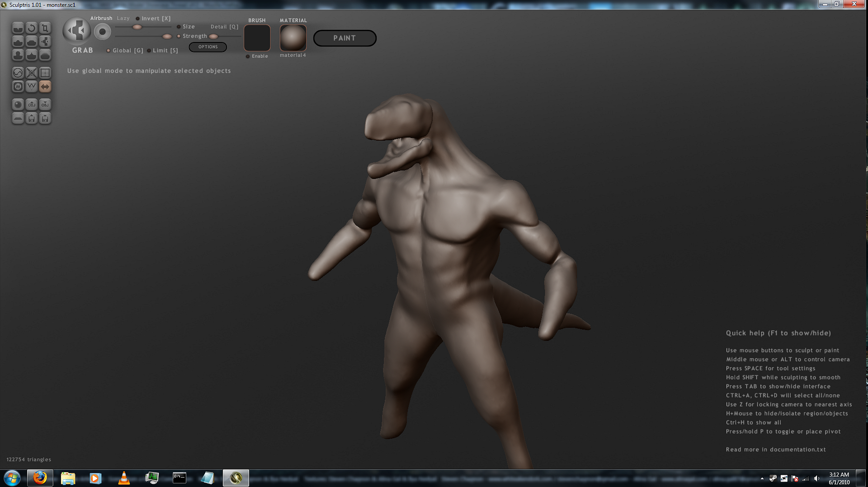
Task: Click the network signal tray icon
Action: [x=806, y=478]
